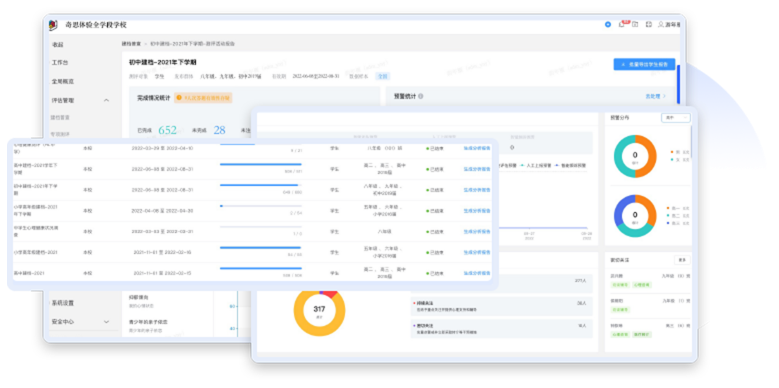This screenshot has width=779, height=388.
Task: Click the yellow donut chart showing 317
Action: pos(319,311)
